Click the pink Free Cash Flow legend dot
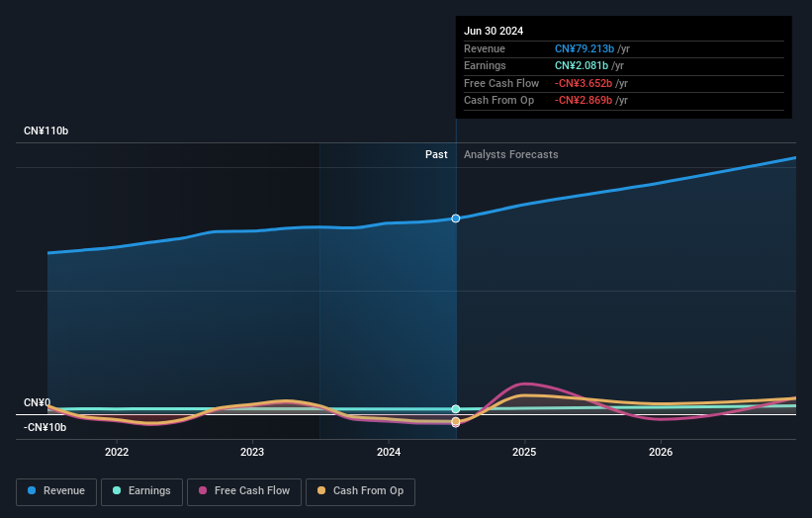 [x=203, y=490]
